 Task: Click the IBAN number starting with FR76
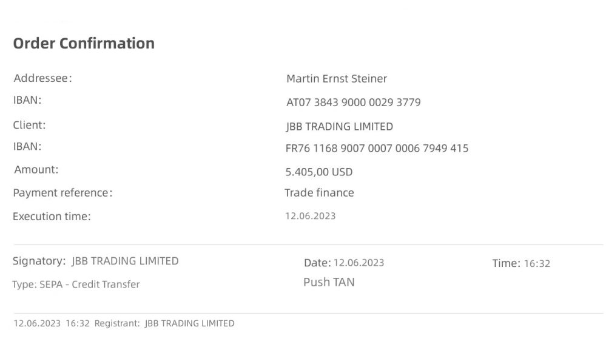point(377,148)
